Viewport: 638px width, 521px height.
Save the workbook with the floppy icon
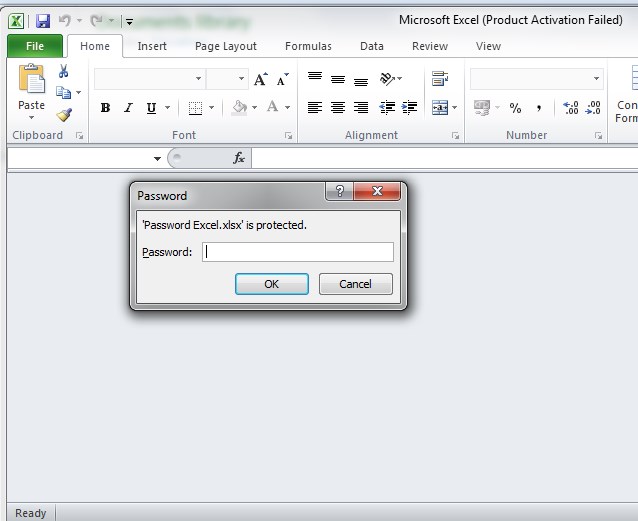pyautogui.click(x=43, y=21)
